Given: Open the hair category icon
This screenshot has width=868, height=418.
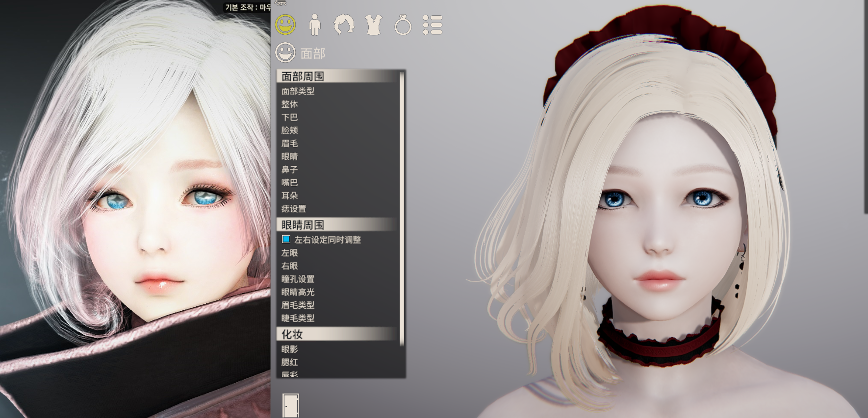Looking at the screenshot, I should [x=344, y=25].
